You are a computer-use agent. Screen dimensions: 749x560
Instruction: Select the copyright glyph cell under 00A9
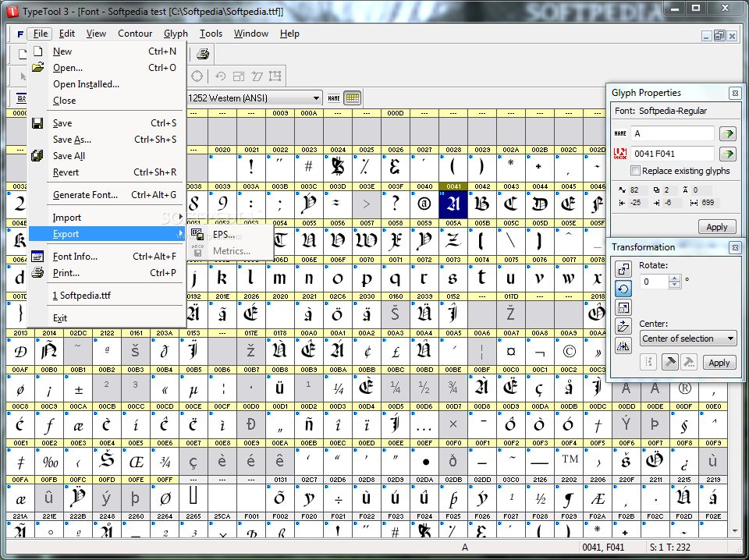pos(569,352)
